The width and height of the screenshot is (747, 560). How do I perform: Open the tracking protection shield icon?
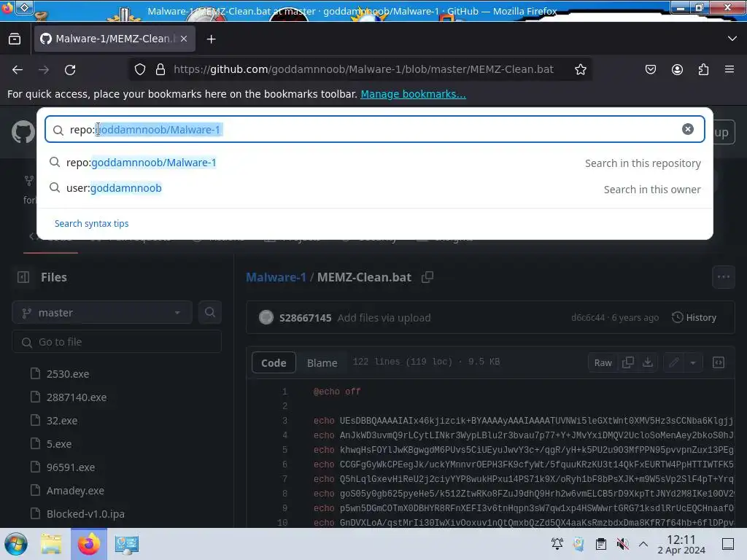tap(139, 69)
